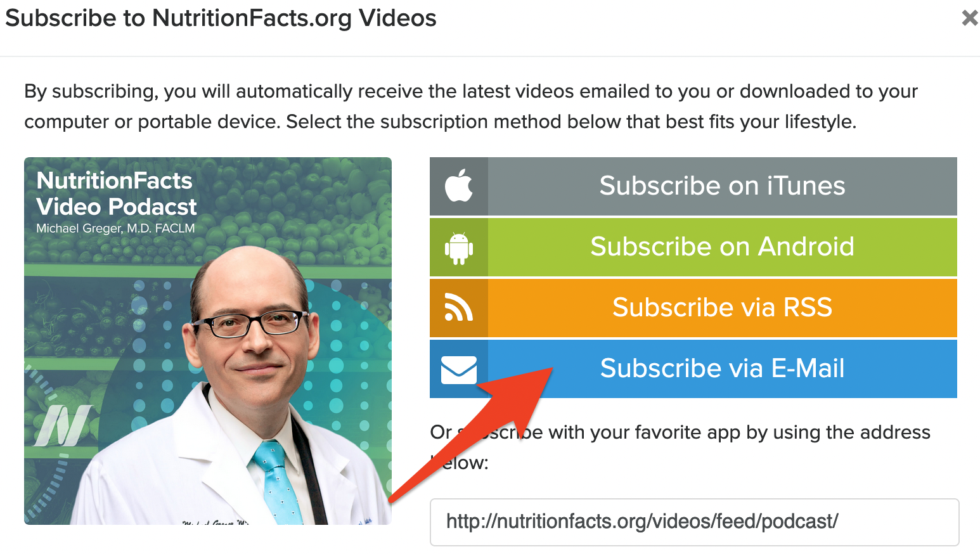Close the subscribe dialog with the X
This screenshot has height=554, width=980.
tap(969, 18)
